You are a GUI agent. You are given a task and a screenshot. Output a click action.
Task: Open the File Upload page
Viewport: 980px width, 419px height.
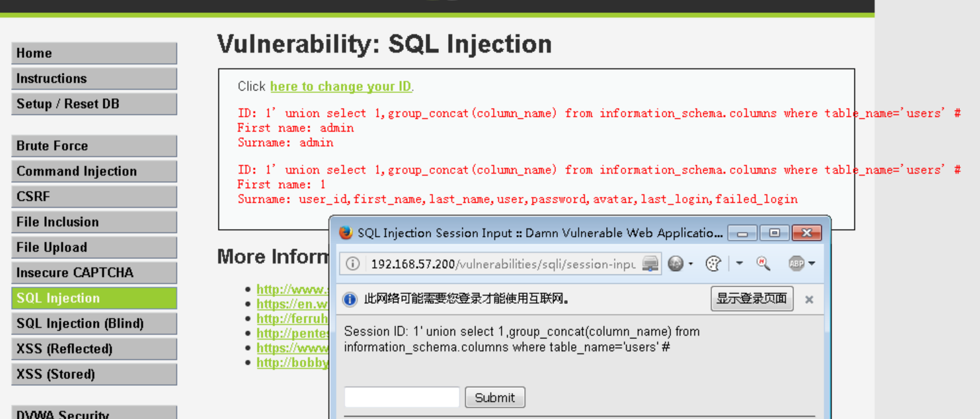coord(94,247)
